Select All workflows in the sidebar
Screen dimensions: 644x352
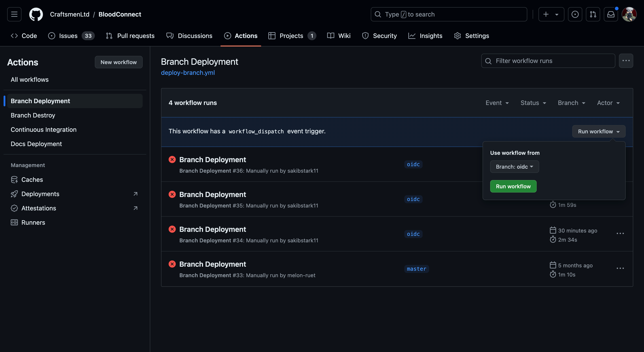point(75,79)
